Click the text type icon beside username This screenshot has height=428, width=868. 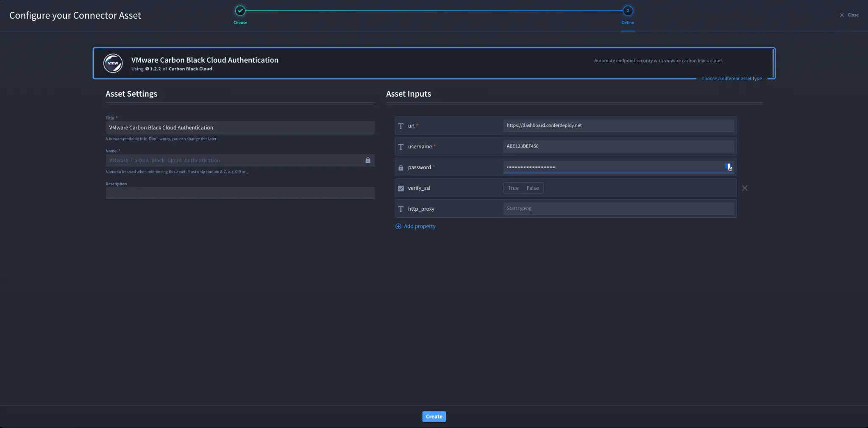coord(401,147)
